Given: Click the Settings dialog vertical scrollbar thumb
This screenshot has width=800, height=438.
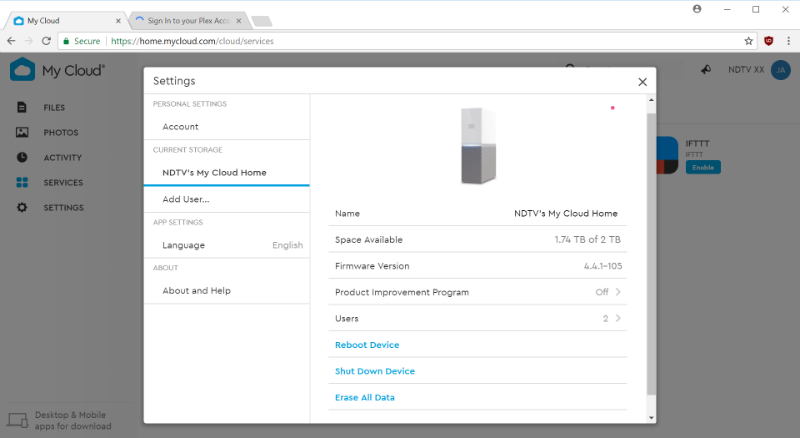Looking at the screenshot, I should pyautogui.click(x=651, y=254).
